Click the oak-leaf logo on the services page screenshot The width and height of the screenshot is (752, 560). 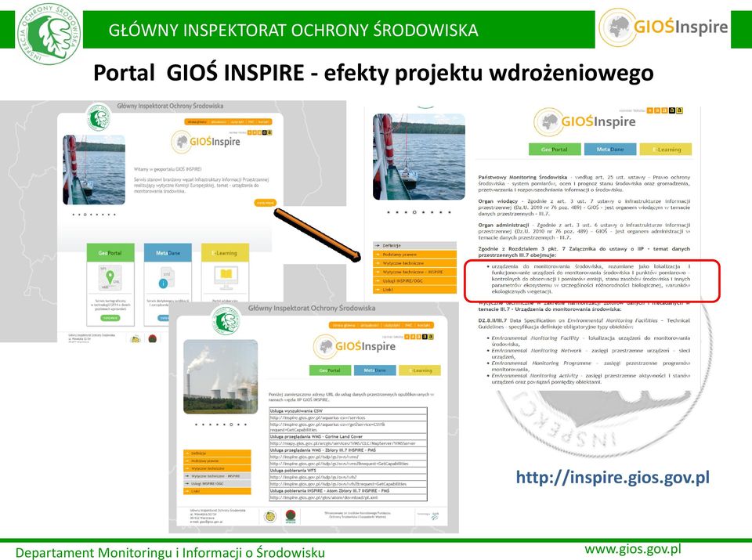point(226,320)
